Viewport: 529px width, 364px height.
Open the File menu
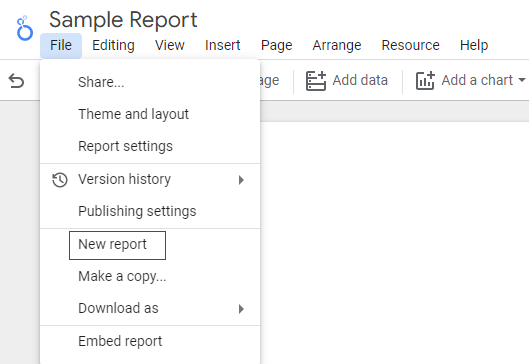(x=61, y=46)
